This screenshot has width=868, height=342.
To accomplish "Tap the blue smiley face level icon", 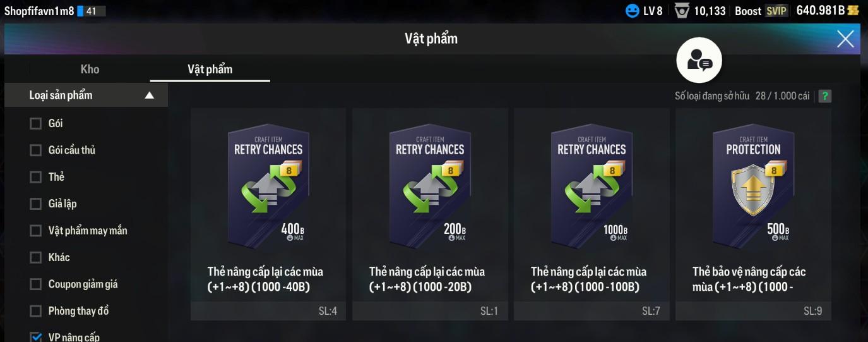I will [632, 11].
